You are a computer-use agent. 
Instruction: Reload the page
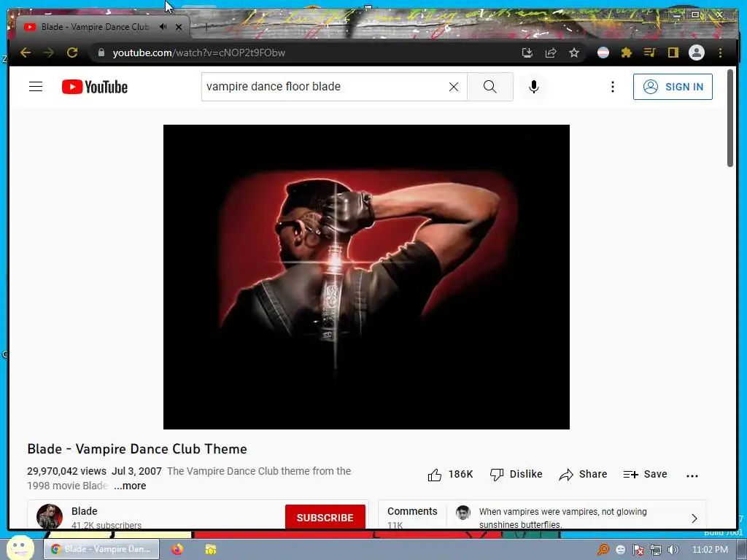tap(72, 52)
